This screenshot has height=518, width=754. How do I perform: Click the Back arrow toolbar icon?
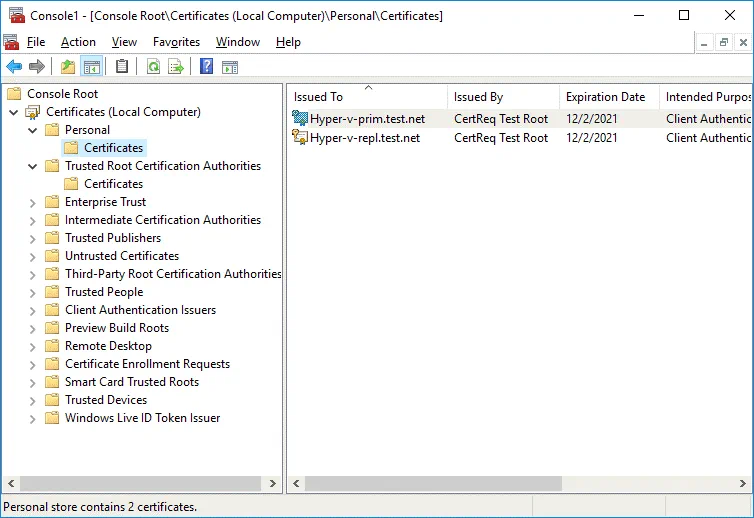tap(14, 67)
